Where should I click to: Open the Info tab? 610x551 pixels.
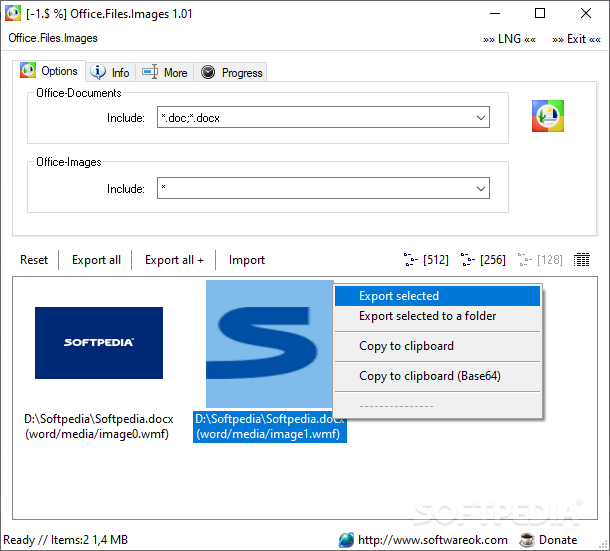110,72
